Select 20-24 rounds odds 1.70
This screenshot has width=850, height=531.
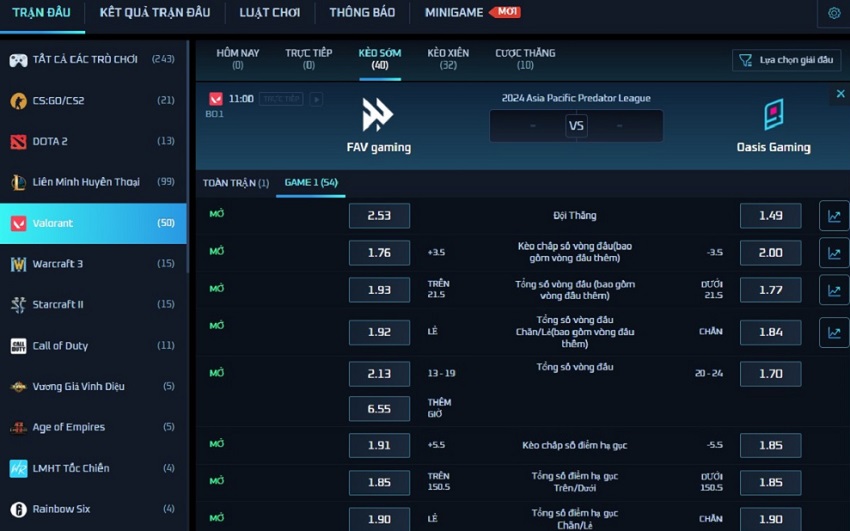point(770,374)
